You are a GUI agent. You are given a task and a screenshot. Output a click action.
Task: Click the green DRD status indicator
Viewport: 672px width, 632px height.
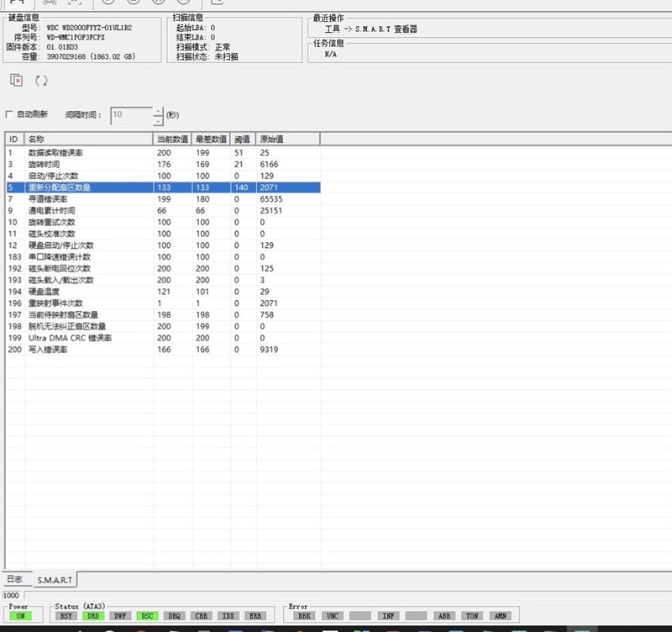(x=93, y=616)
